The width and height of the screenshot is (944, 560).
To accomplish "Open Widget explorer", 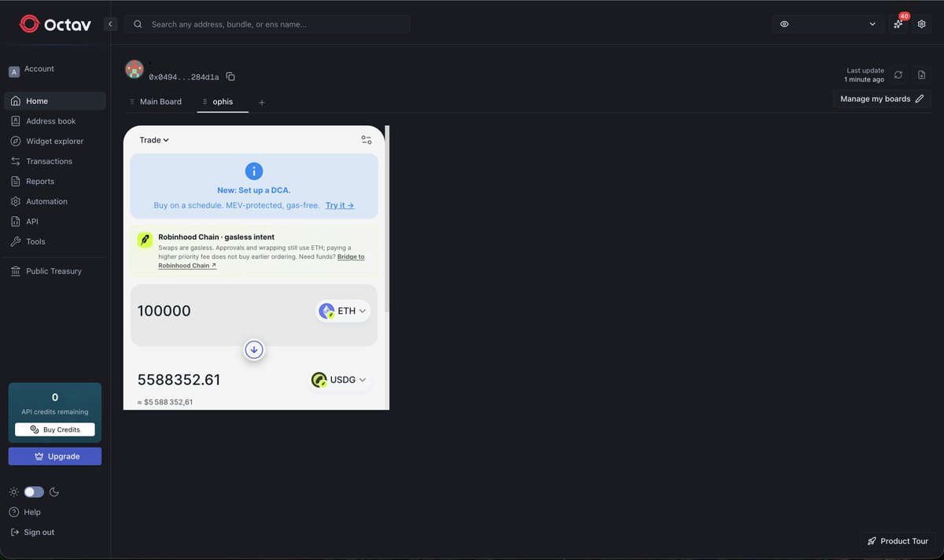I will pos(55,142).
